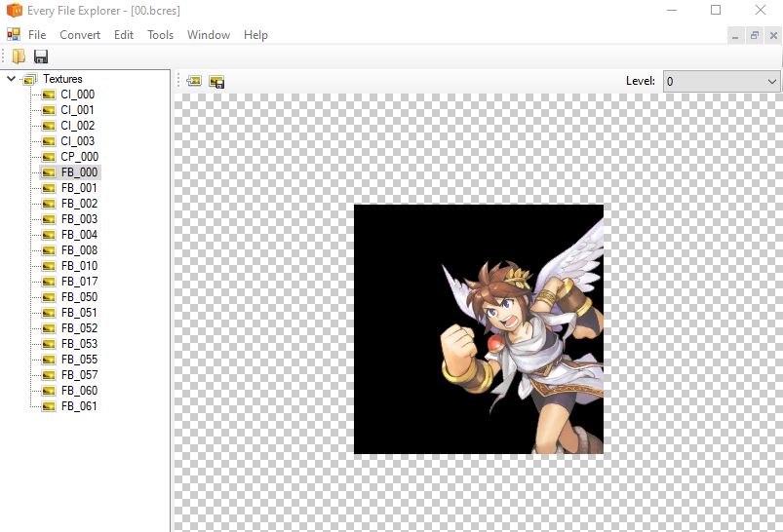This screenshot has height=532, width=783.
Task: Click the export texture icon above preview
Action: (x=216, y=81)
